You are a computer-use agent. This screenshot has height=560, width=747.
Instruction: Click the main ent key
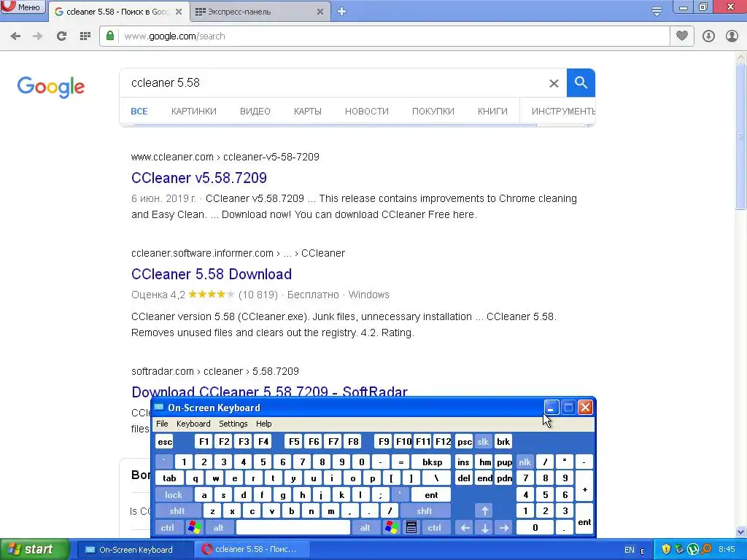(x=431, y=495)
